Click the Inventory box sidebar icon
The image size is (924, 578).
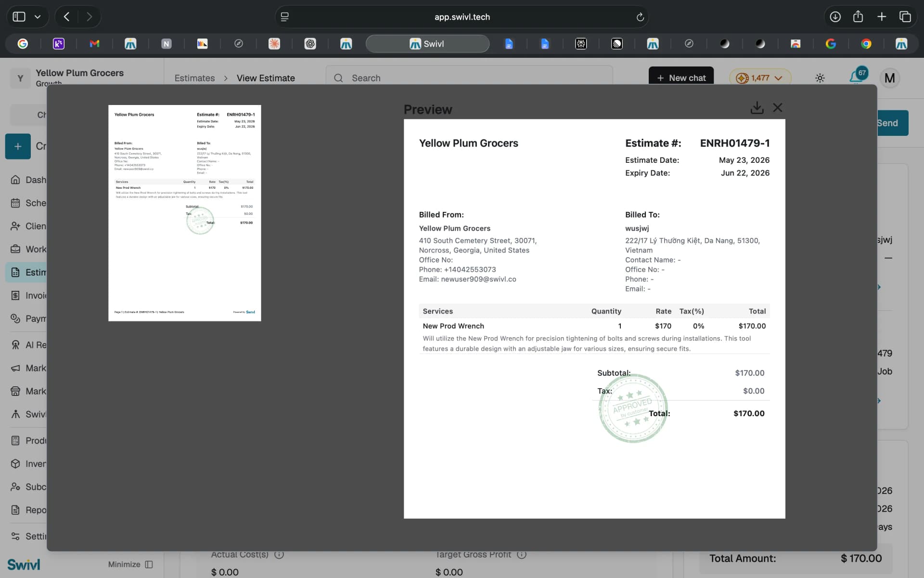15,463
